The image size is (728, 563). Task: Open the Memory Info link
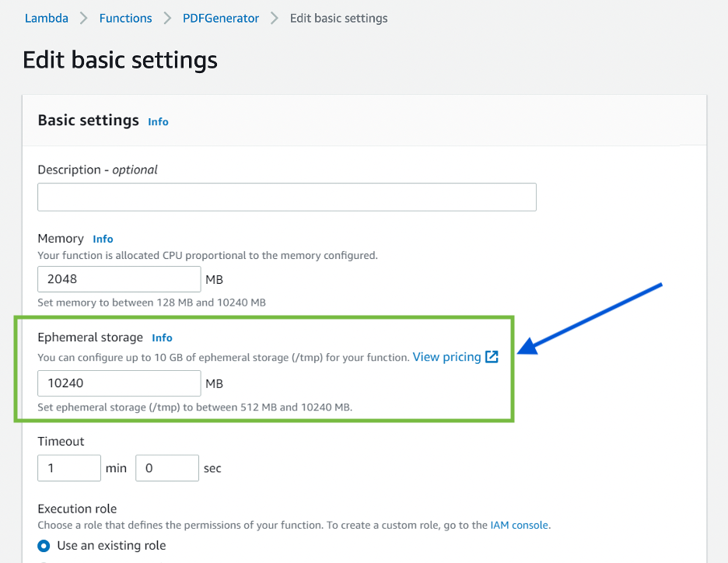coord(103,239)
